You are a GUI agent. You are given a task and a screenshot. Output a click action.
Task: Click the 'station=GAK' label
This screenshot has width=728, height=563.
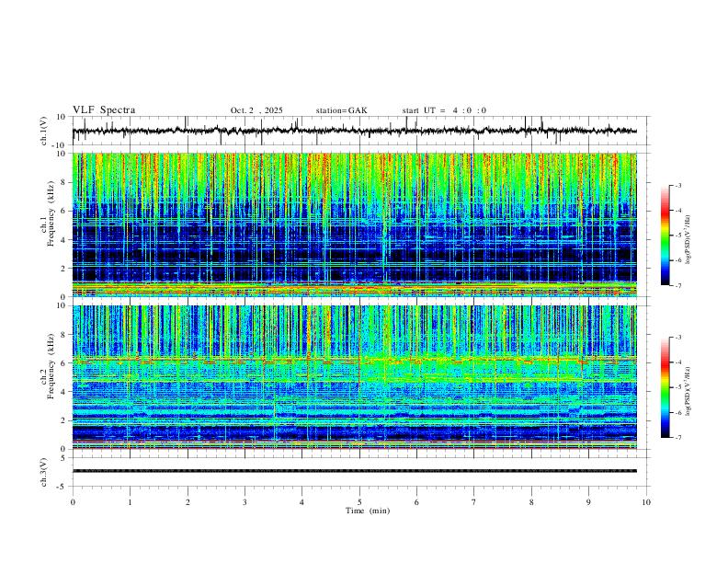[341, 110]
